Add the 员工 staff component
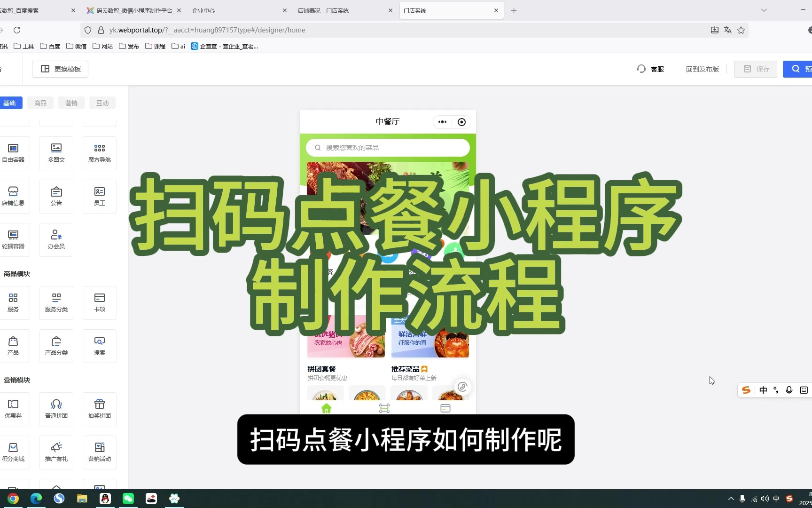Viewport: 812px width, 508px height. point(100,196)
